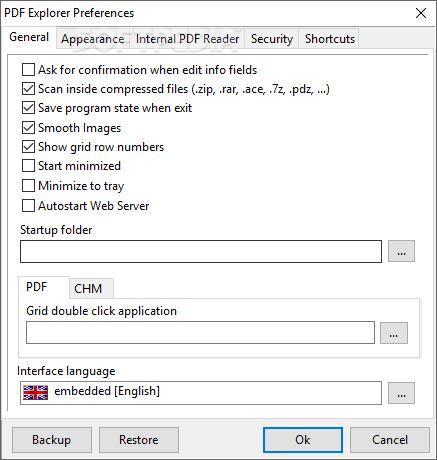Screen dimensions: 437x460
Task: Go to the Internal PDF Reader tab
Action: 187,39
